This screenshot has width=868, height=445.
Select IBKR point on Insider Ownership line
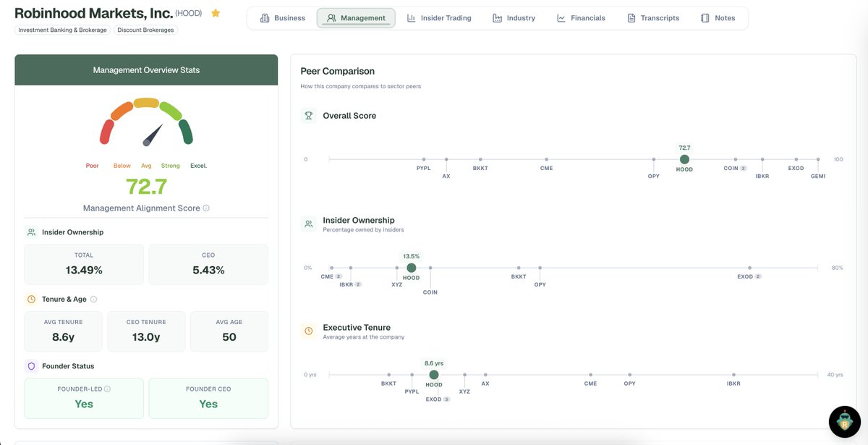click(x=351, y=268)
